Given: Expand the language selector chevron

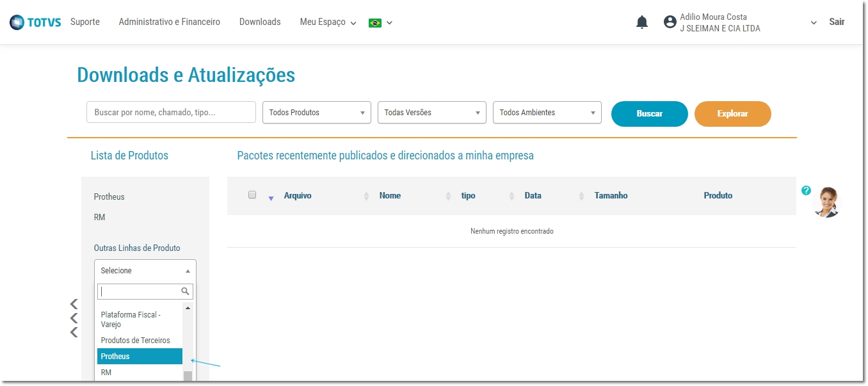Looking at the screenshot, I should tap(389, 23).
